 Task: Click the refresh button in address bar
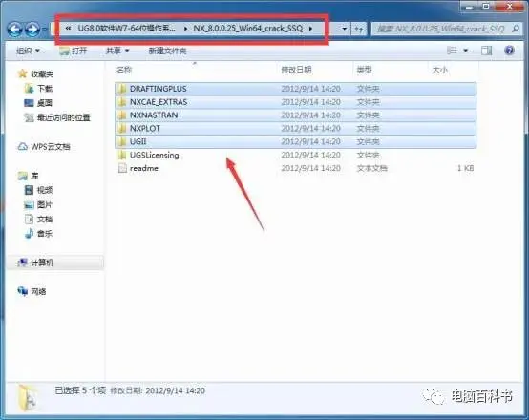point(358,29)
